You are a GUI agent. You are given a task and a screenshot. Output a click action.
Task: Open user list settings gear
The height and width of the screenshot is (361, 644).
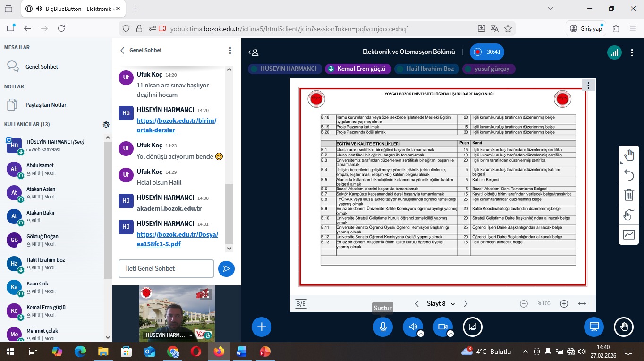[x=106, y=125]
